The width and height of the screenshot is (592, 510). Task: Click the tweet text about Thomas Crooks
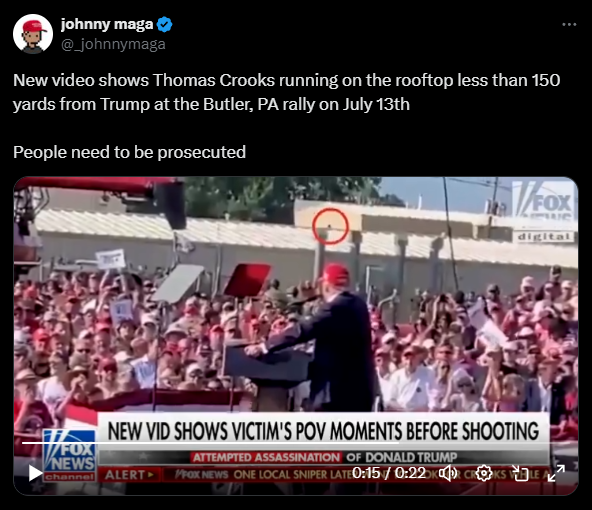(287, 92)
